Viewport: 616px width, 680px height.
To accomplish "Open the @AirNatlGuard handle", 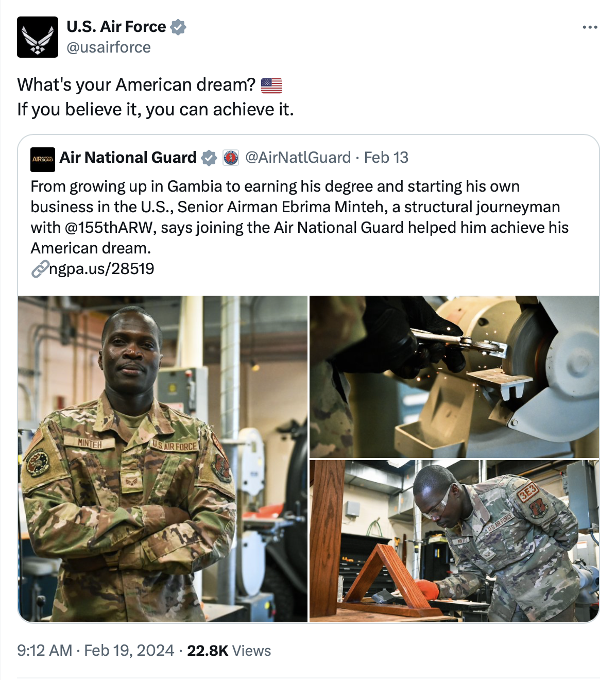I will tap(298, 158).
